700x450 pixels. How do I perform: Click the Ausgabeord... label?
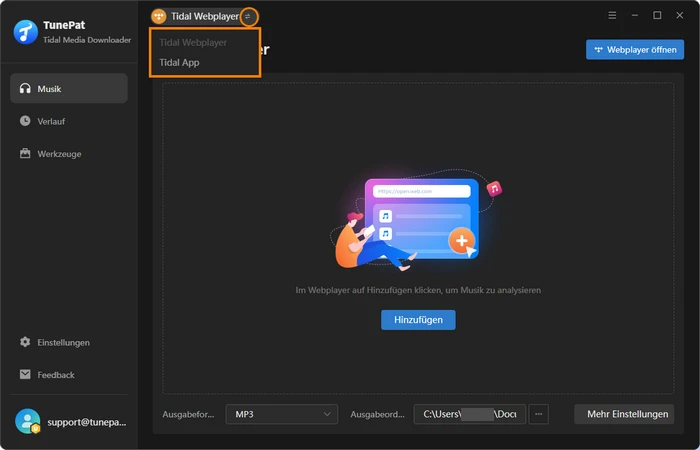tap(378, 414)
